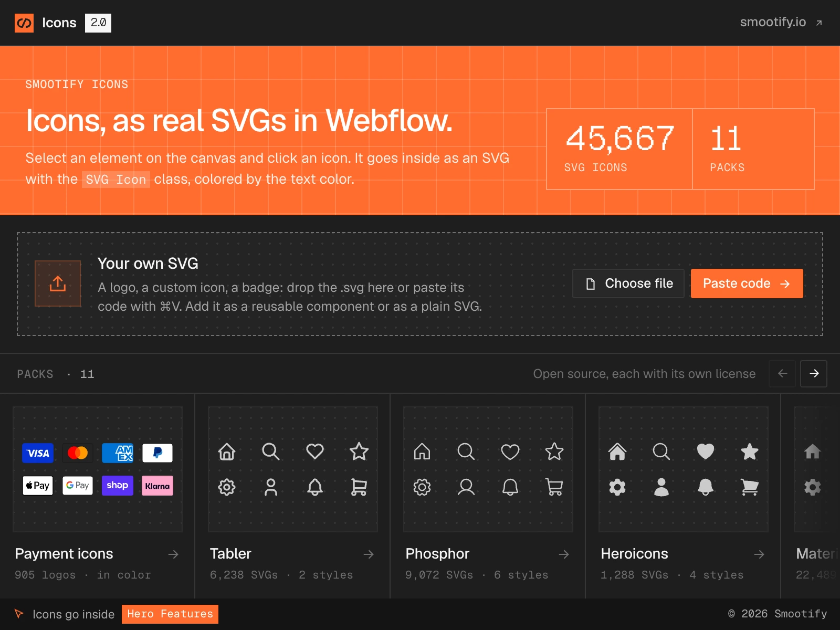Select the Phosphor bell icon
Image resolution: width=840 pixels, height=630 pixels.
(x=510, y=487)
